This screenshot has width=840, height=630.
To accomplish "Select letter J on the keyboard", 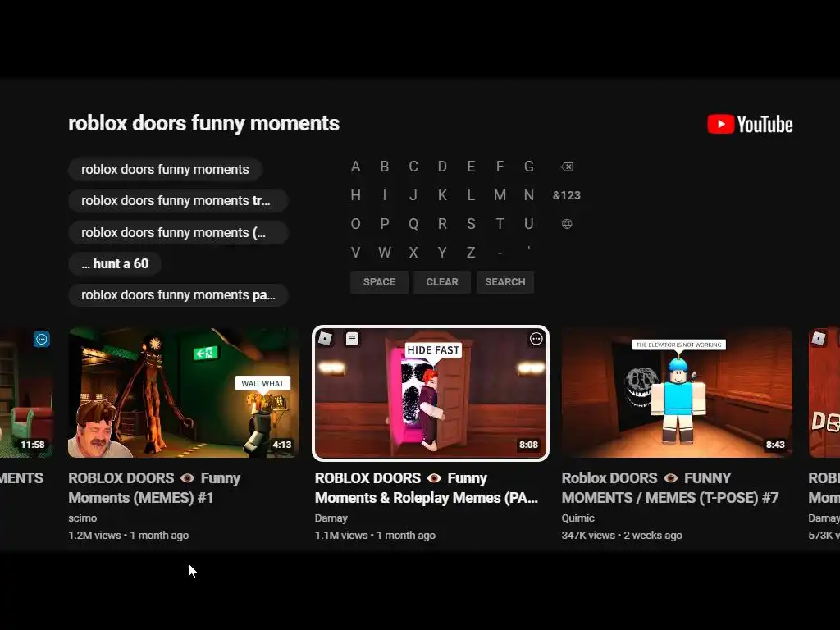I will 413,195.
